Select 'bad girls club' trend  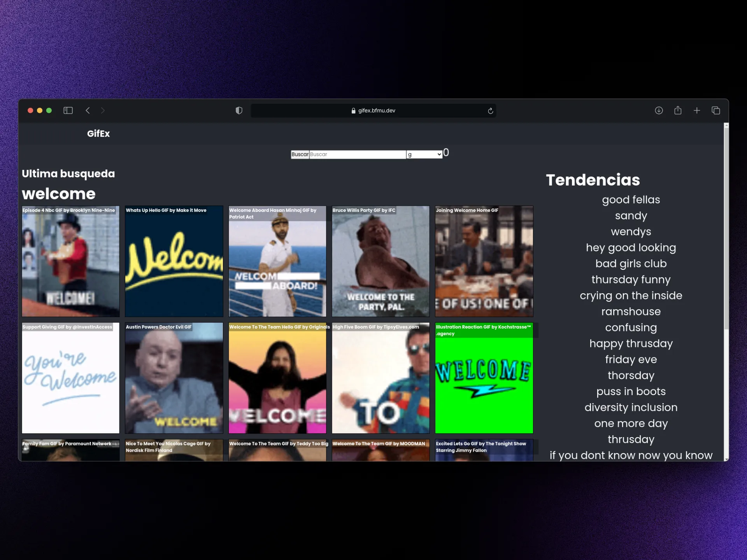631,264
